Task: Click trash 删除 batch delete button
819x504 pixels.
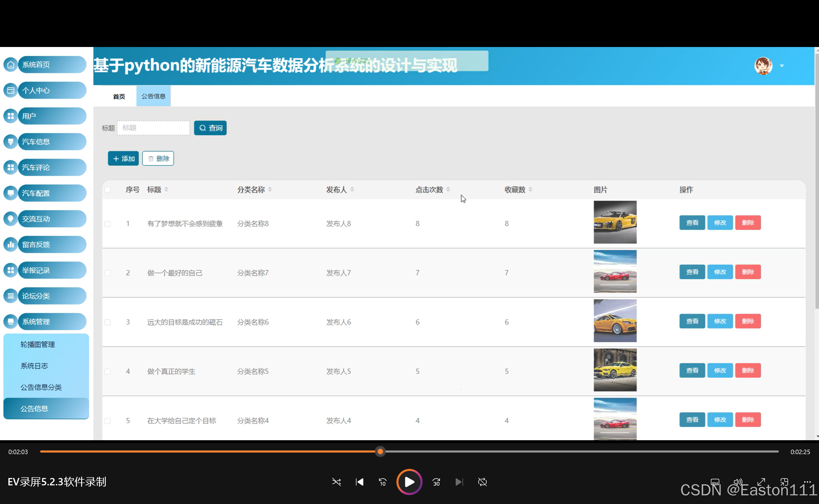Action: point(158,159)
